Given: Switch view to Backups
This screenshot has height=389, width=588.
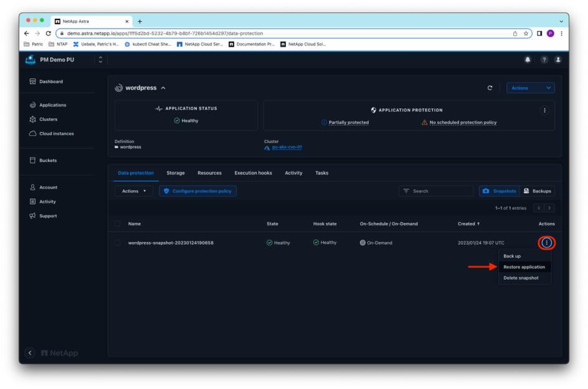Looking at the screenshot, I should click(538, 191).
